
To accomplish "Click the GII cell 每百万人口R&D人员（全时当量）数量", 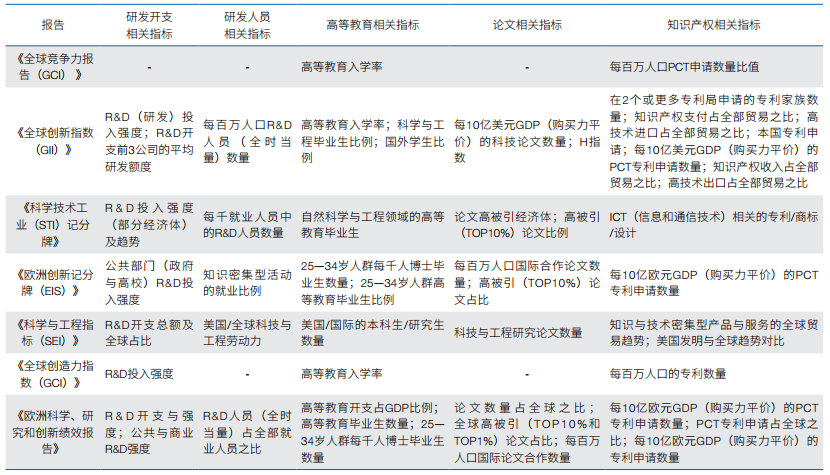I will coord(247,141).
